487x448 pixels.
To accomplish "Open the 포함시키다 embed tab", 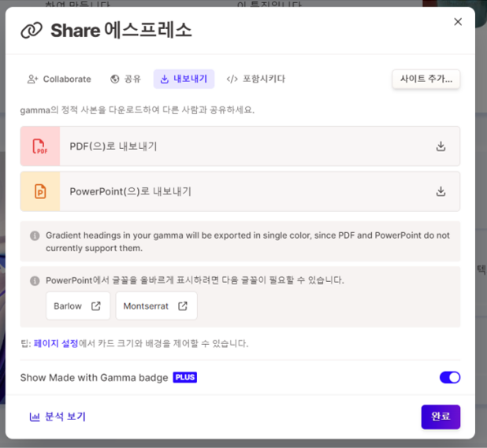I will pos(255,79).
